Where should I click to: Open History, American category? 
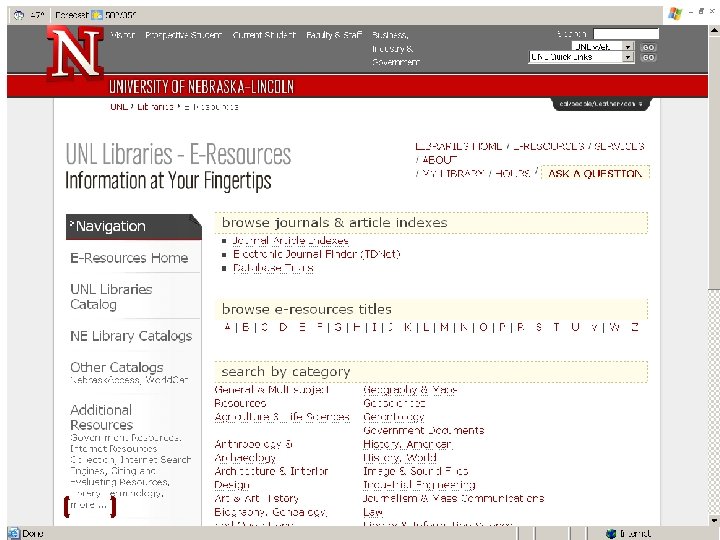pos(408,444)
